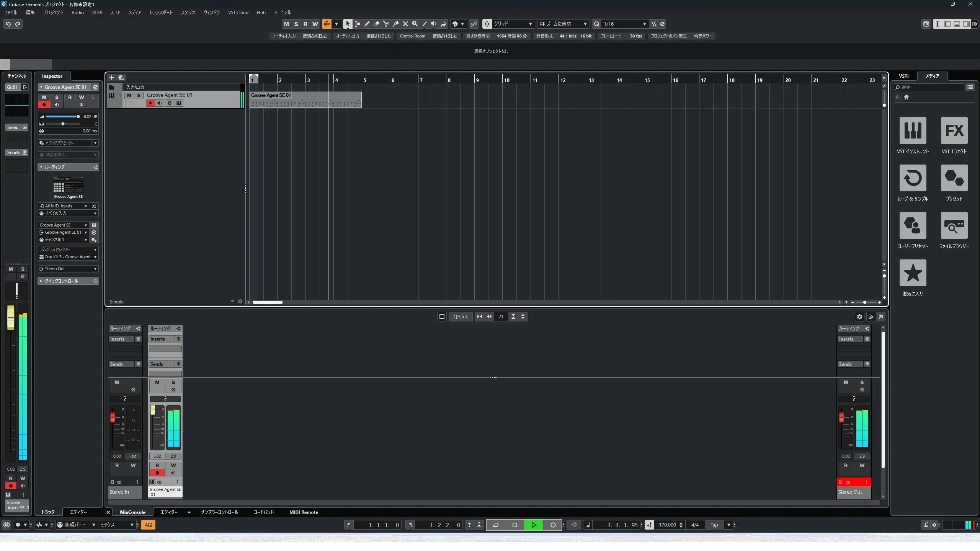Viewport: 980px width, 551px height.
Task: Open the Loops & Samples media tile
Action: pos(913,178)
